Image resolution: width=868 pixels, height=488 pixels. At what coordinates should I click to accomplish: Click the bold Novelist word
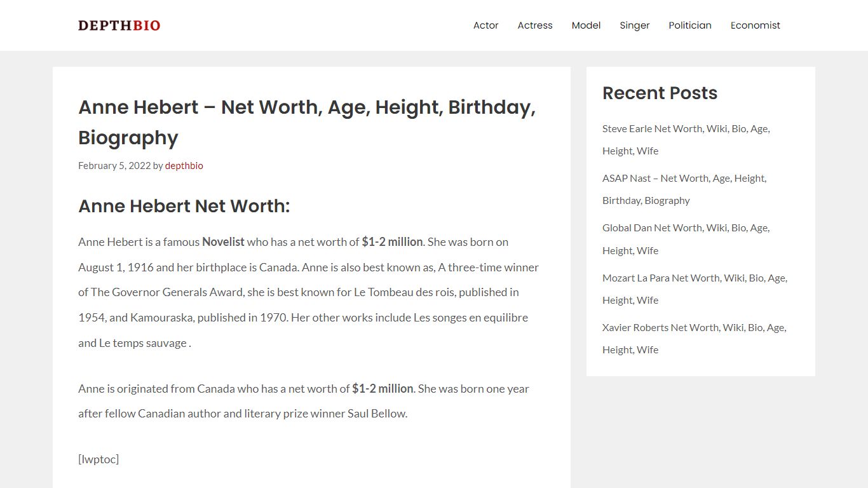(x=223, y=242)
